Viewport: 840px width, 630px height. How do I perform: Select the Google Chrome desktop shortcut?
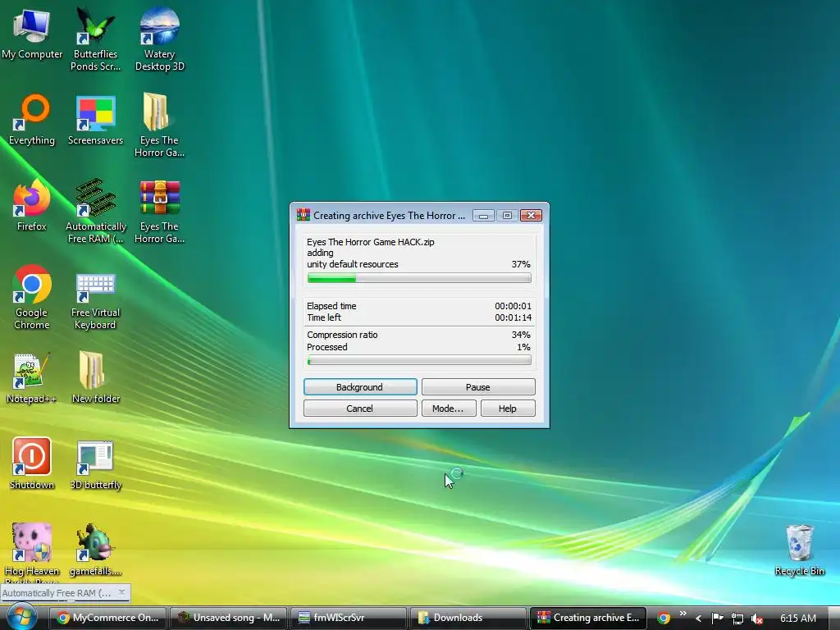[x=32, y=297]
